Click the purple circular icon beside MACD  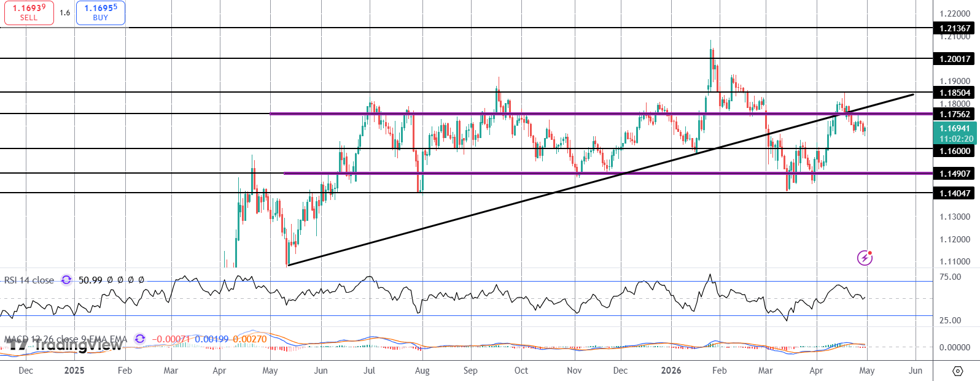[x=140, y=339]
